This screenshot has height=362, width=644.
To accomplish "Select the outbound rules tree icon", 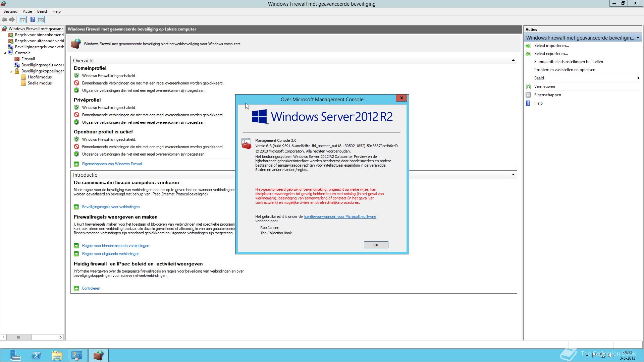I will pos(11,41).
